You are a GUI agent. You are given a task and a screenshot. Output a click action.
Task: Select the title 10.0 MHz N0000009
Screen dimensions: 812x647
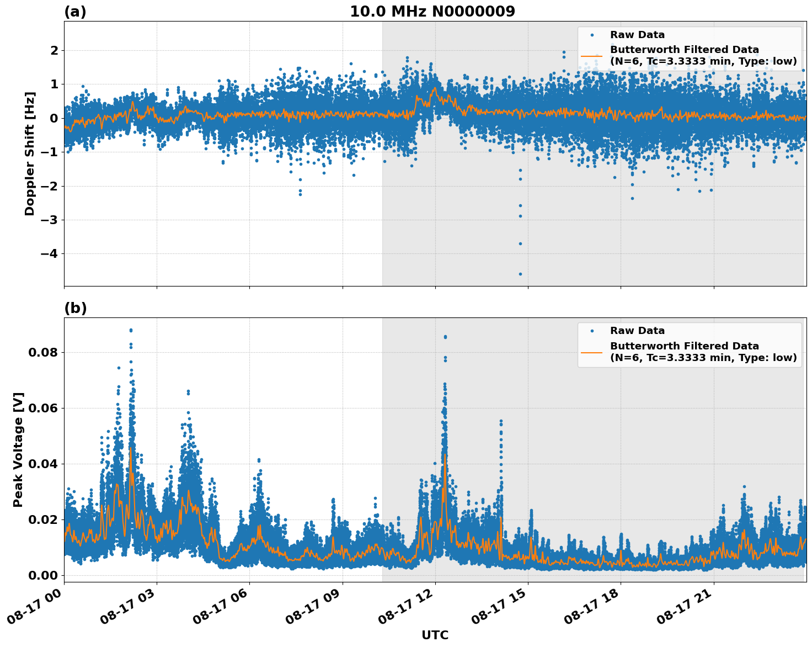432,10
